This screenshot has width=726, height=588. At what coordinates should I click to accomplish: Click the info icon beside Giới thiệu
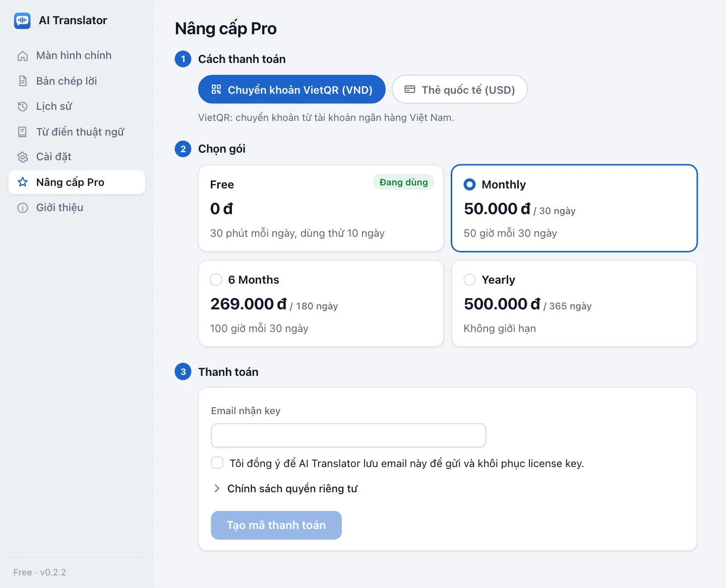[23, 208]
